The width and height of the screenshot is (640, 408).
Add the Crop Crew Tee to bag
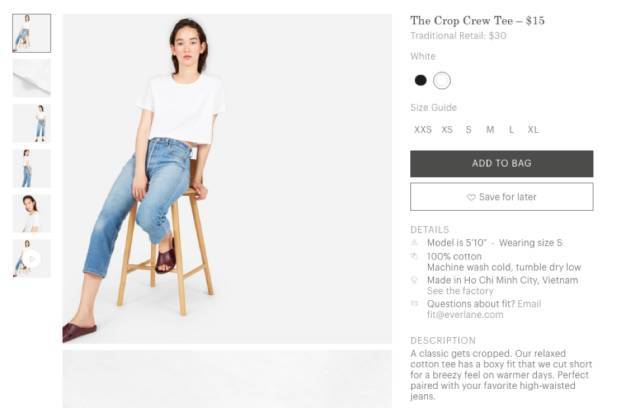click(x=502, y=164)
